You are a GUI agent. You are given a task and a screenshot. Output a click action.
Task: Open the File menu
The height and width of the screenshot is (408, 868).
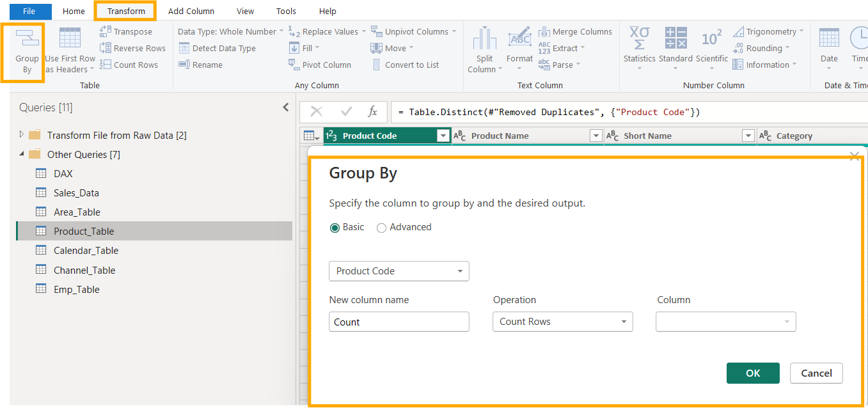tap(29, 11)
